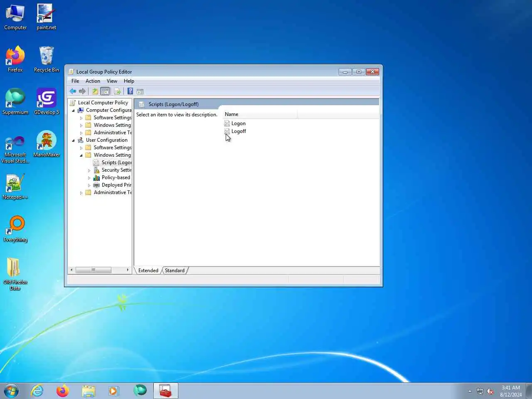Expand the Deployed Printers node
Viewport: 532px width, 399px height.
click(x=89, y=185)
